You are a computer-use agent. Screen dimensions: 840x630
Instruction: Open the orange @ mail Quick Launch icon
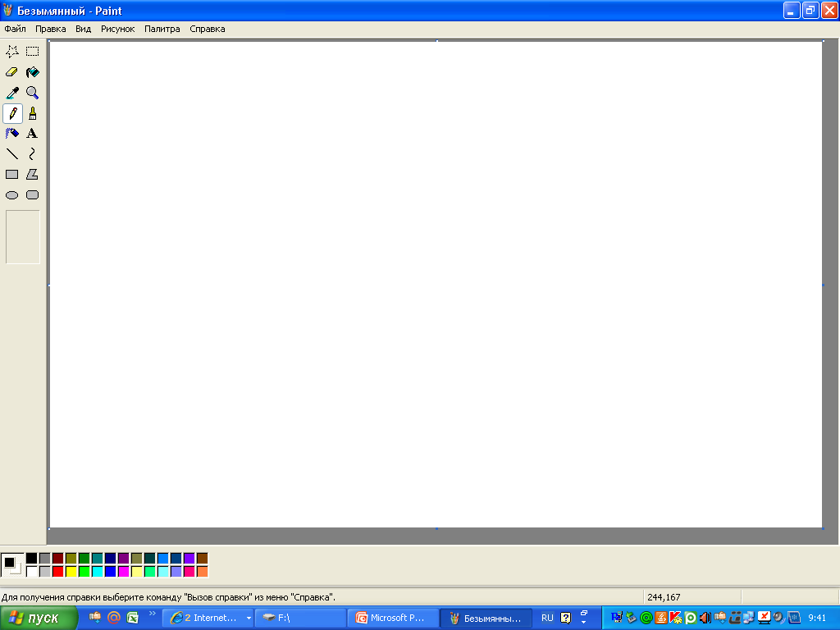coord(113,618)
